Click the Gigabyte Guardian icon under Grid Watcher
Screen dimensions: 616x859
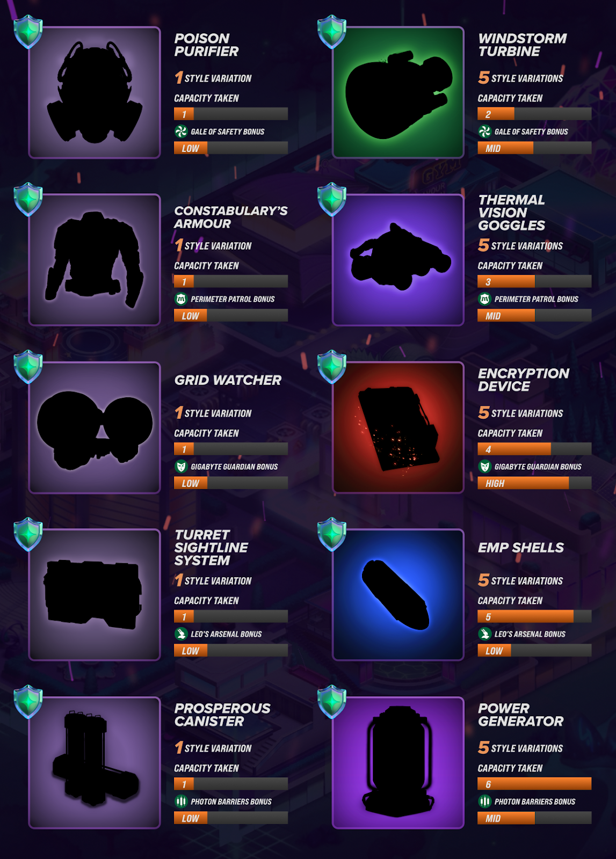pyautogui.click(x=181, y=467)
